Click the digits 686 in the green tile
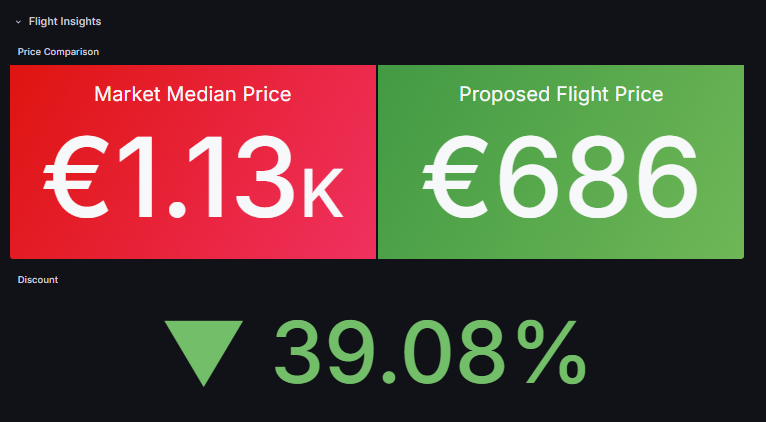The image size is (766, 422). coord(596,179)
